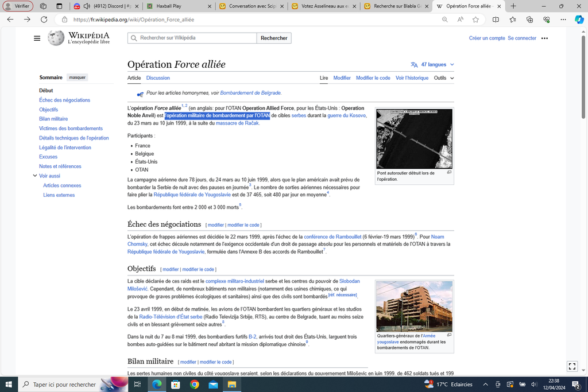Click the magnifier icon in Wikipedia search
The height and width of the screenshot is (392, 588).
[134, 38]
